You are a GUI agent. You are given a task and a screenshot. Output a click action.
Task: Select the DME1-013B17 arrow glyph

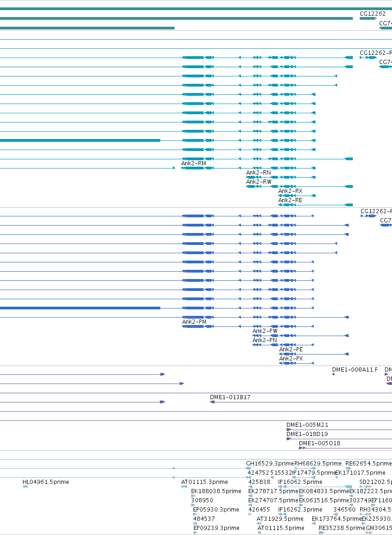point(212,402)
